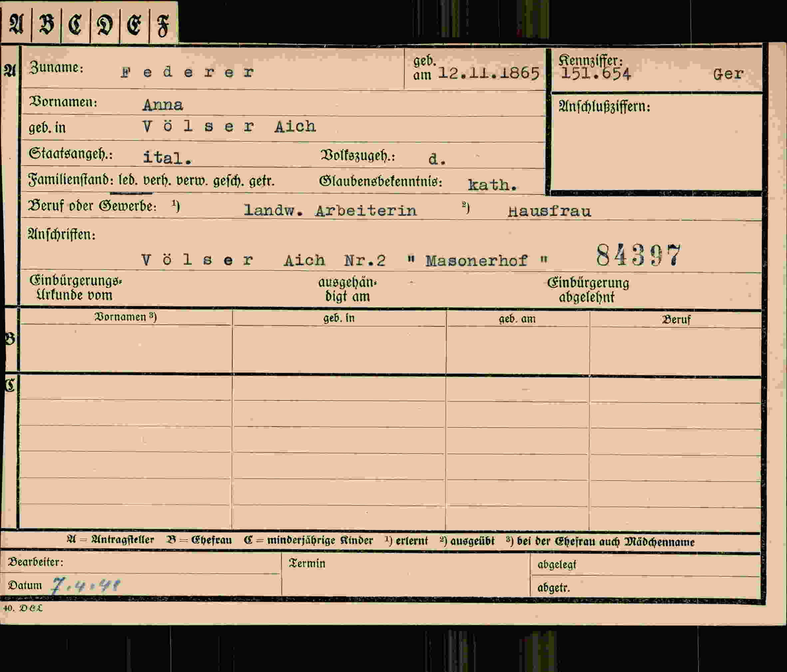This screenshot has width=787, height=672.
Task: Click the address 'Völser Aich Nr.2'
Action: pos(263,261)
